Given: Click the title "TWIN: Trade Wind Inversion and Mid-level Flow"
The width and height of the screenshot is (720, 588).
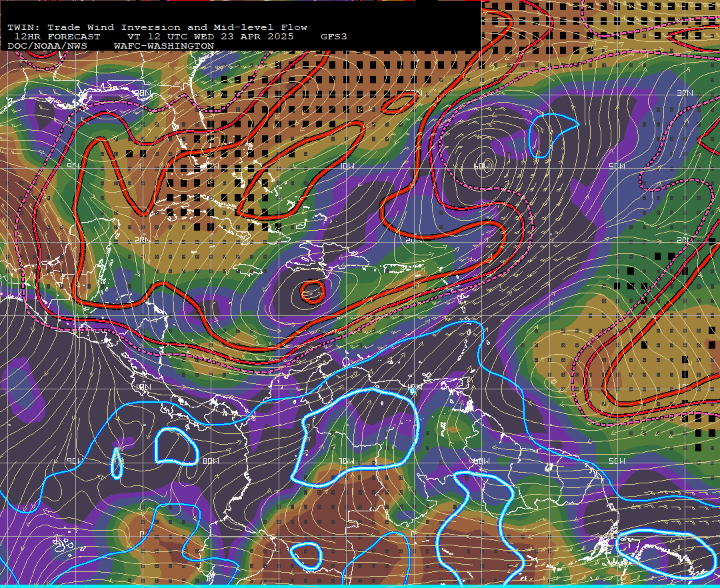Looking at the screenshot, I should [x=157, y=27].
